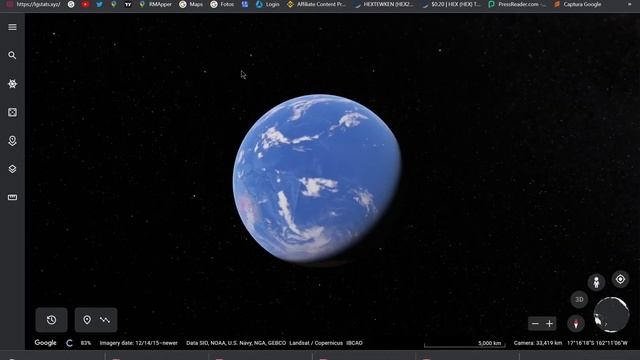
Task: Toggle the 3D view button
Action: pos(579,299)
